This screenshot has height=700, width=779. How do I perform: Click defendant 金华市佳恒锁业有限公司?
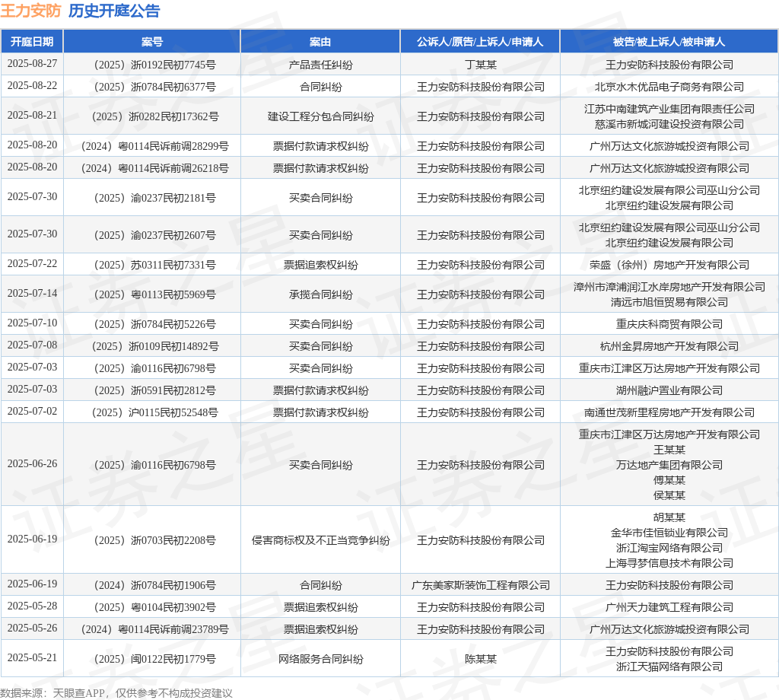pos(669,533)
